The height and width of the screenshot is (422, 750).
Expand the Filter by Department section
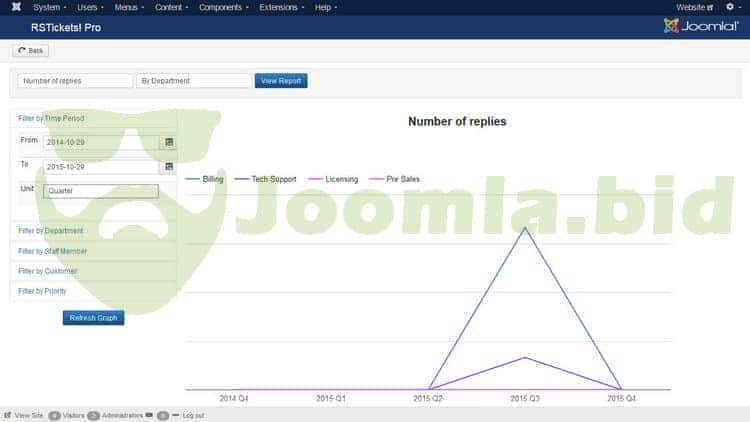point(51,231)
